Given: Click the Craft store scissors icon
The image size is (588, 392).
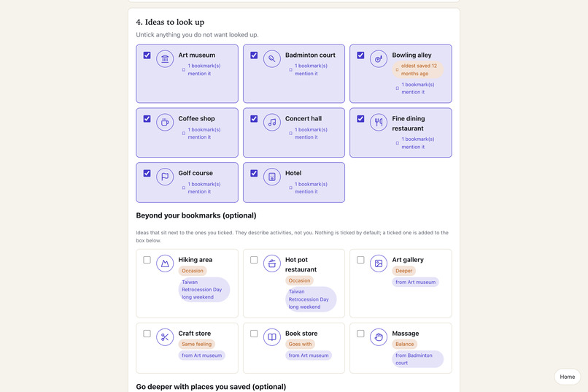Looking at the screenshot, I should tap(165, 337).
